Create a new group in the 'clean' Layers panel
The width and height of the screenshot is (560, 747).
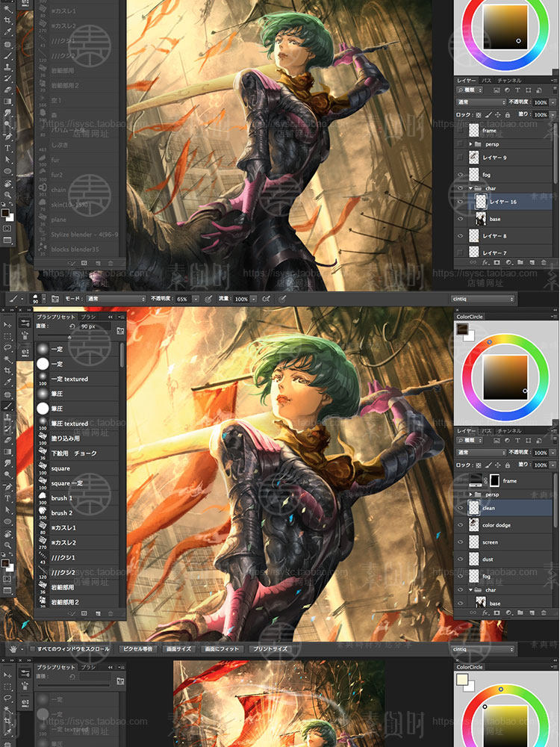[520, 613]
